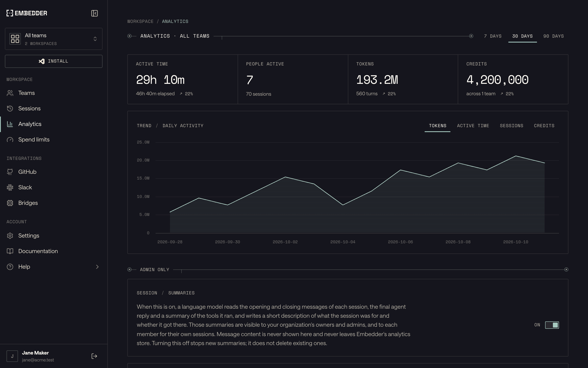588x368 pixels.
Task: Click the Documentation book icon
Action: click(10, 251)
